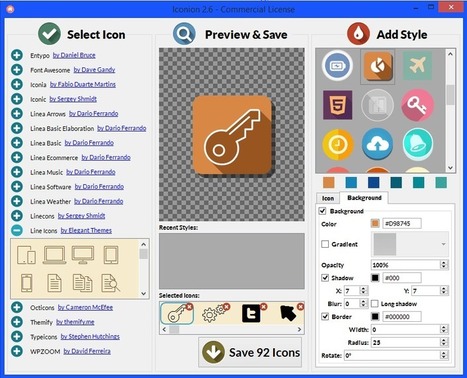Open the by Stephen Hutchings link
This screenshot has height=378, width=467.
[x=90, y=336]
